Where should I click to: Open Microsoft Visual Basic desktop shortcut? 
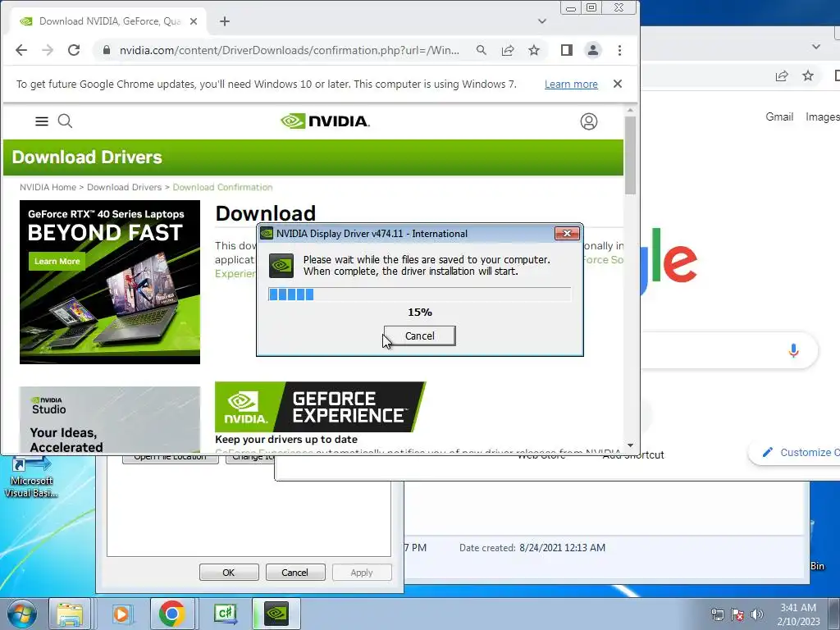point(31,477)
